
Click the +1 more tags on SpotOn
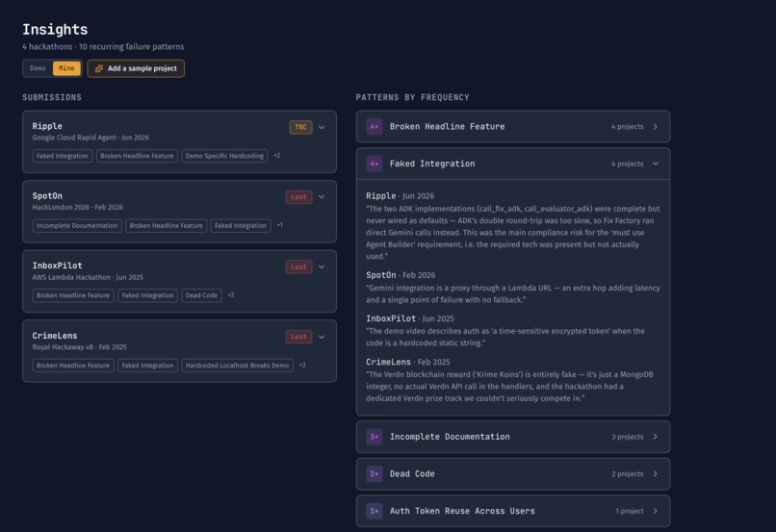[280, 225]
